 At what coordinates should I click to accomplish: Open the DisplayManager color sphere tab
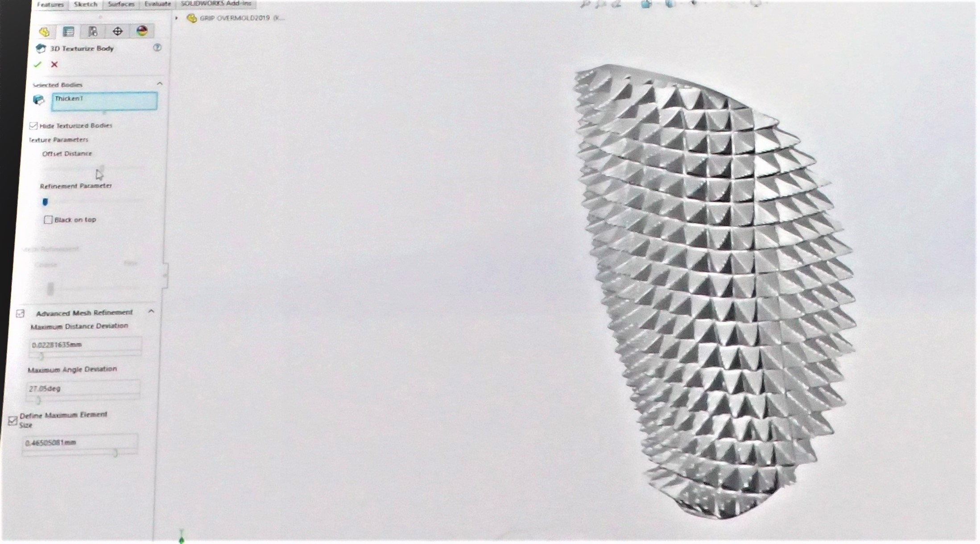tap(142, 31)
